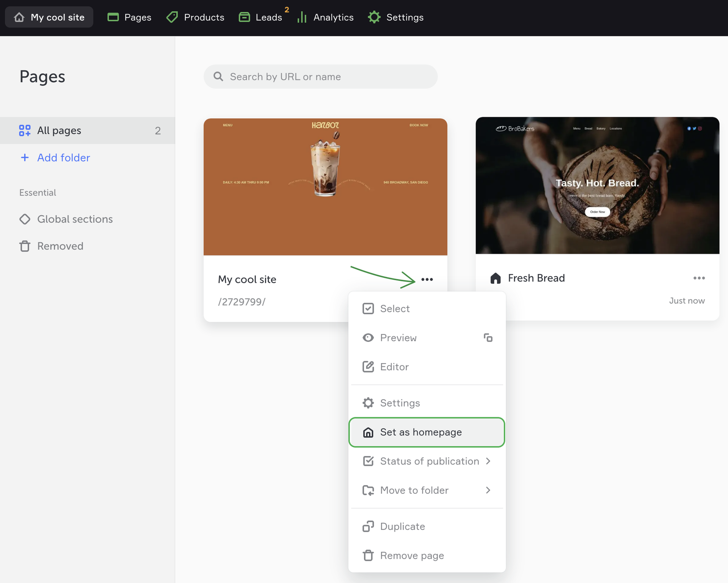Choose Select checkbox option in context menu
728x583 pixels.
[x=394, y=309]
